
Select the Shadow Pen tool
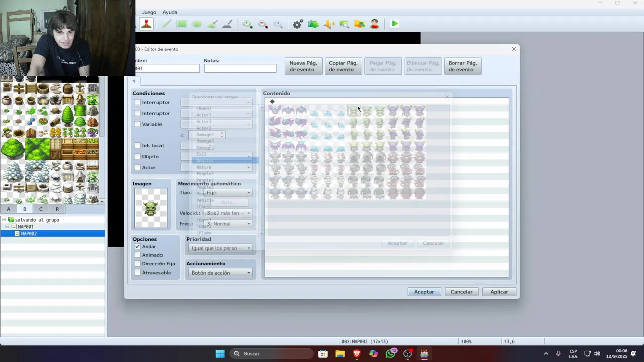click(227, 24)
